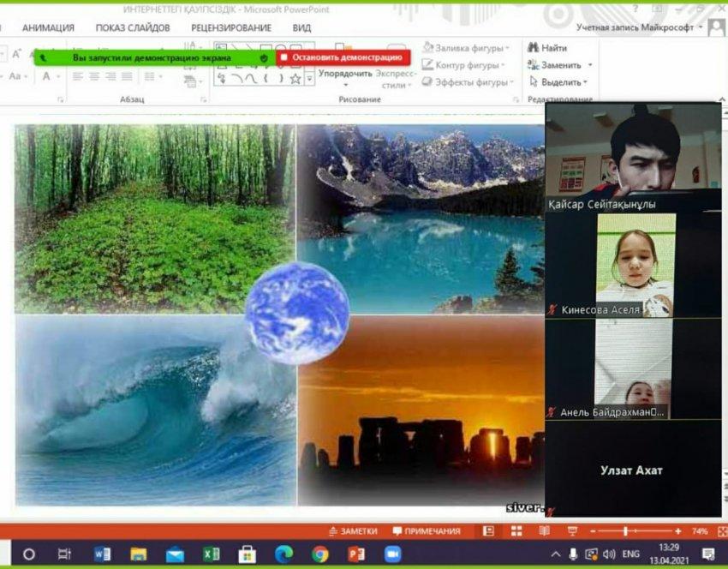728x569 pixels.
Task: Click the Stop screen sharing button
Action: [x=342, y=57]
